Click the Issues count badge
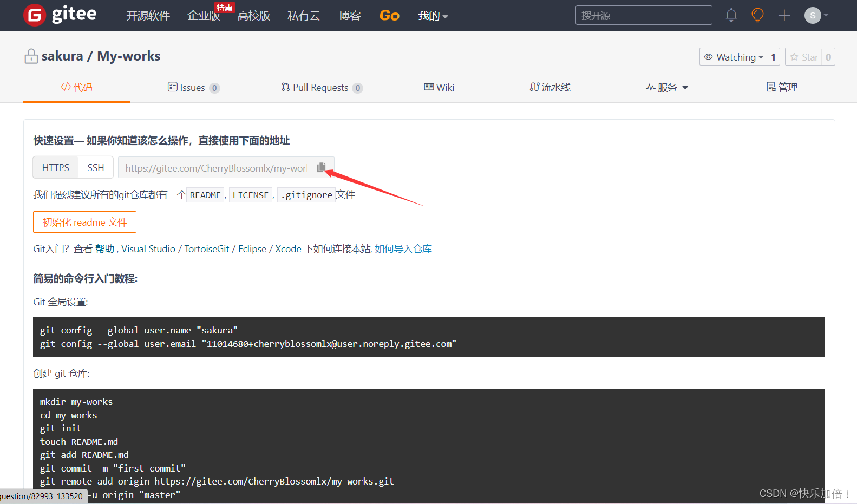 [x=214, y=88]
